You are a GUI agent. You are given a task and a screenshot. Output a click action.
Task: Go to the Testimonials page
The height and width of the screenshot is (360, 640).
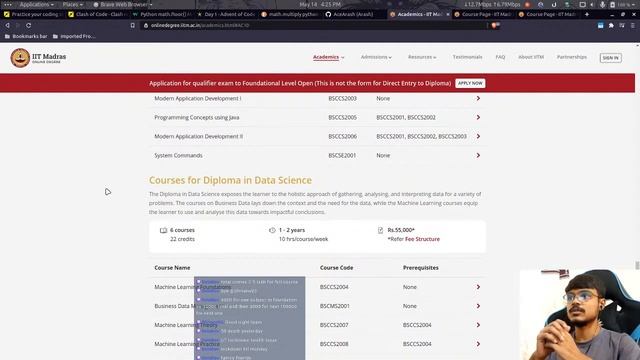(x=467, y=57)
